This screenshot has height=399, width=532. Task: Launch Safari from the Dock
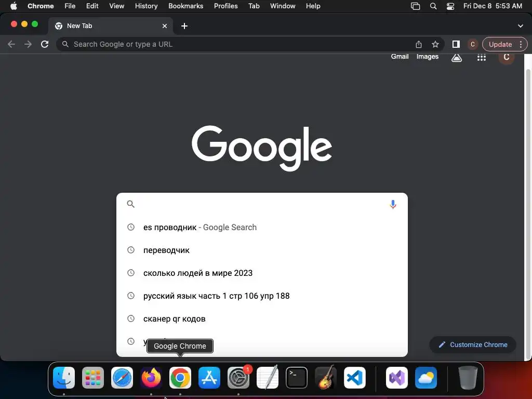(122, 377)
